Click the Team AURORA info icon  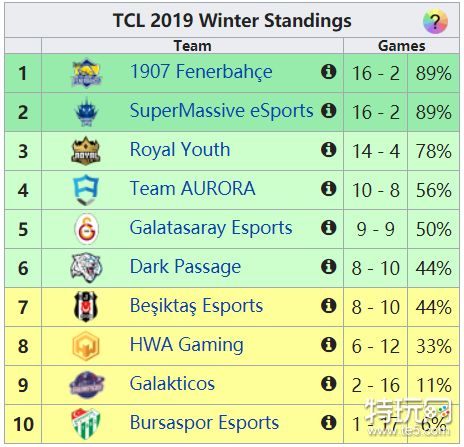[x=328, y=188]
